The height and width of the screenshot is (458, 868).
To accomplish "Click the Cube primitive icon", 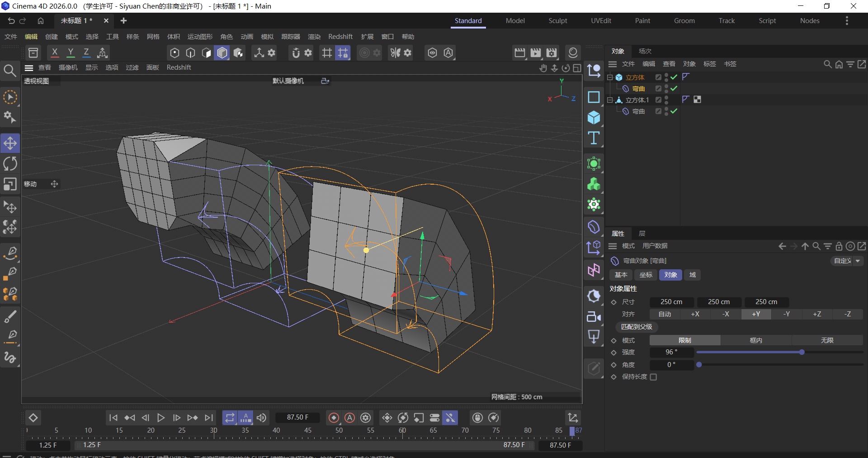I will pyautogui.click(x=594, y=118).
